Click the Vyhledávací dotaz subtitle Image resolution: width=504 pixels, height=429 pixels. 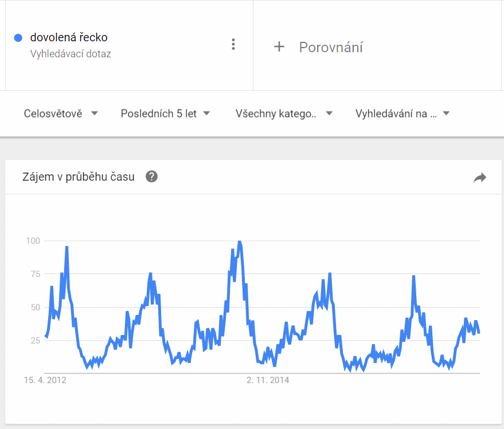click(x=71, y=54)
